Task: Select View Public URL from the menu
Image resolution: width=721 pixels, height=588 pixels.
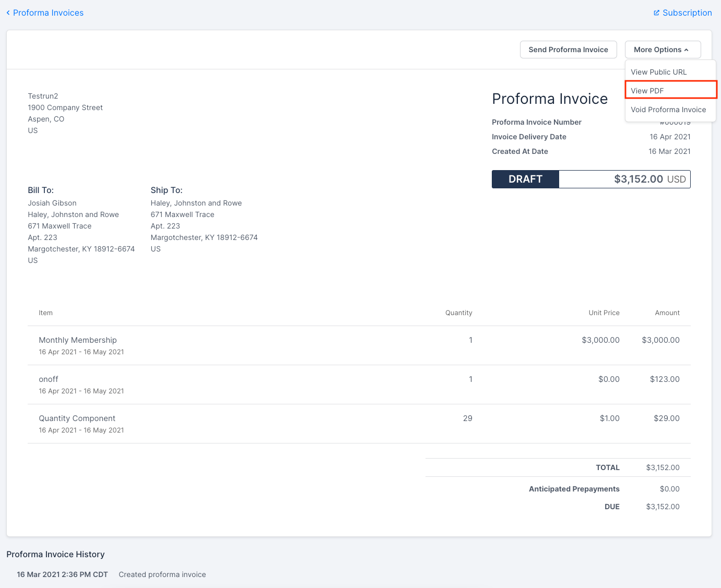Action: pyautogui.click(x=658, y=72)
